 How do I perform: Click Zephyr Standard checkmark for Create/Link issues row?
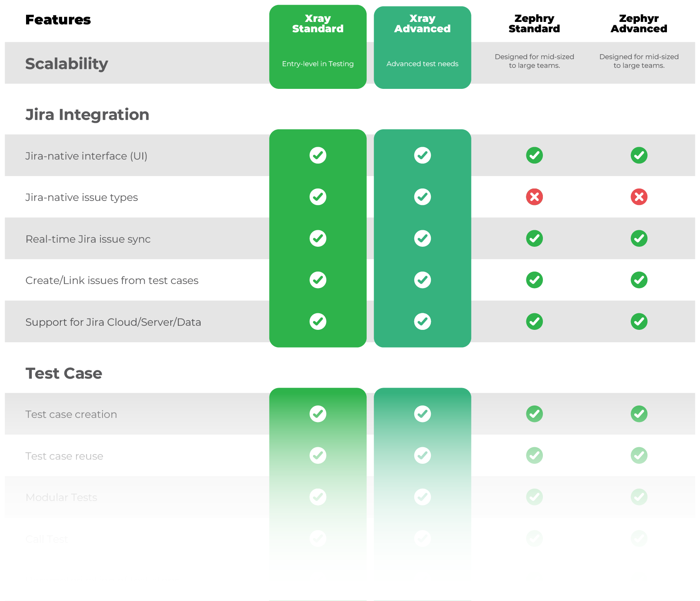pos(534,280)
